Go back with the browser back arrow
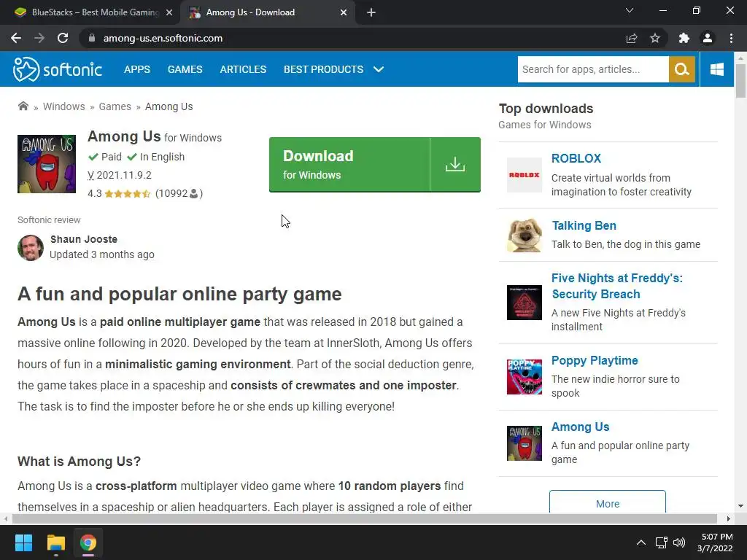 coord(16,38)
